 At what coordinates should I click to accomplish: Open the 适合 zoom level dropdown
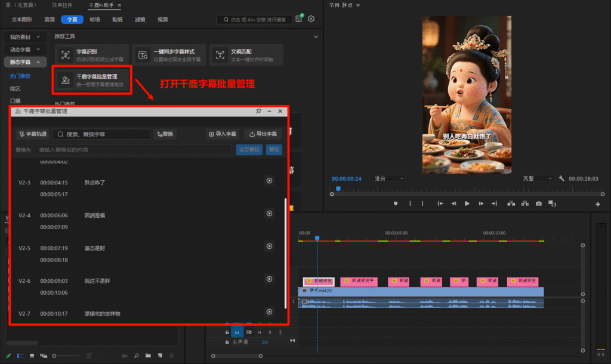click(388, 178)
